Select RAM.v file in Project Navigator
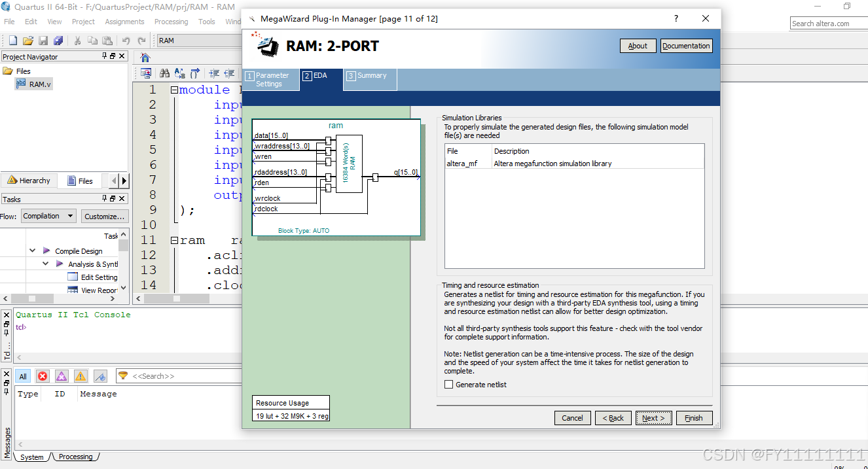868x469 pixels. click(x=33, y=84)
